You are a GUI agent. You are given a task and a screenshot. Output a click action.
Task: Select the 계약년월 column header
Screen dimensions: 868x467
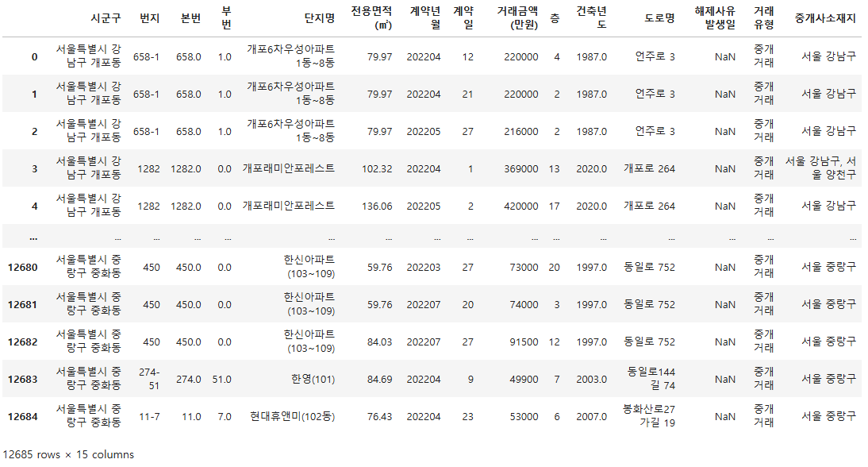[425, 18]
